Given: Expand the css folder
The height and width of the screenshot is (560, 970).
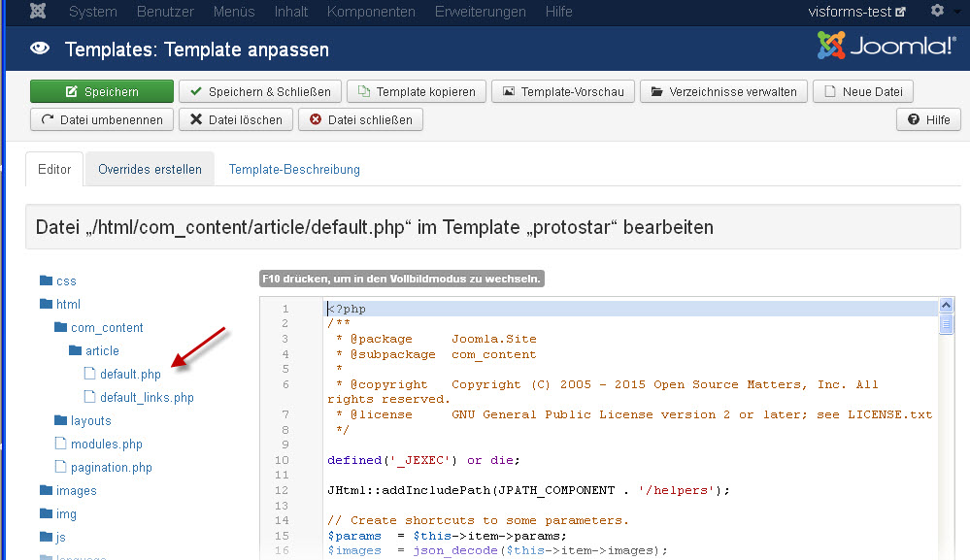Looking at the screenshot, I should coord(66,281).
